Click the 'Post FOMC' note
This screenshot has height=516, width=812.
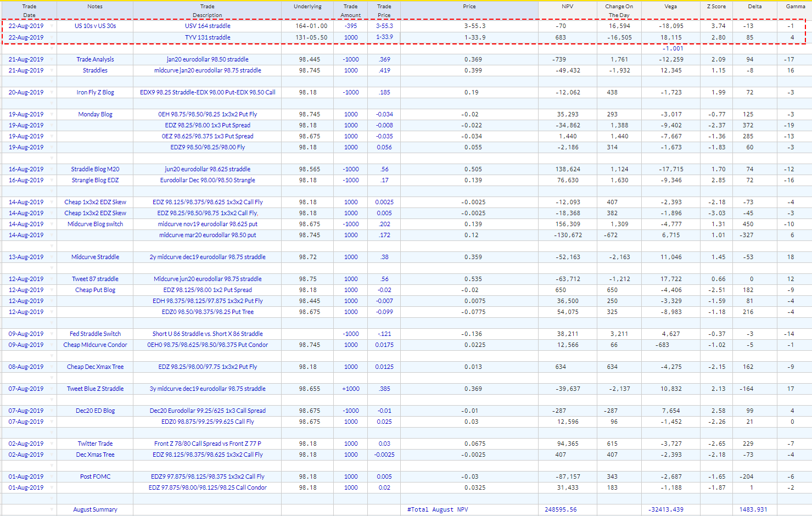tap(96, 476)
